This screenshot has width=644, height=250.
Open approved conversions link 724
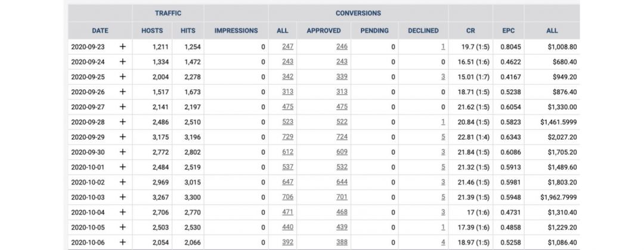[x=342, y=137]
